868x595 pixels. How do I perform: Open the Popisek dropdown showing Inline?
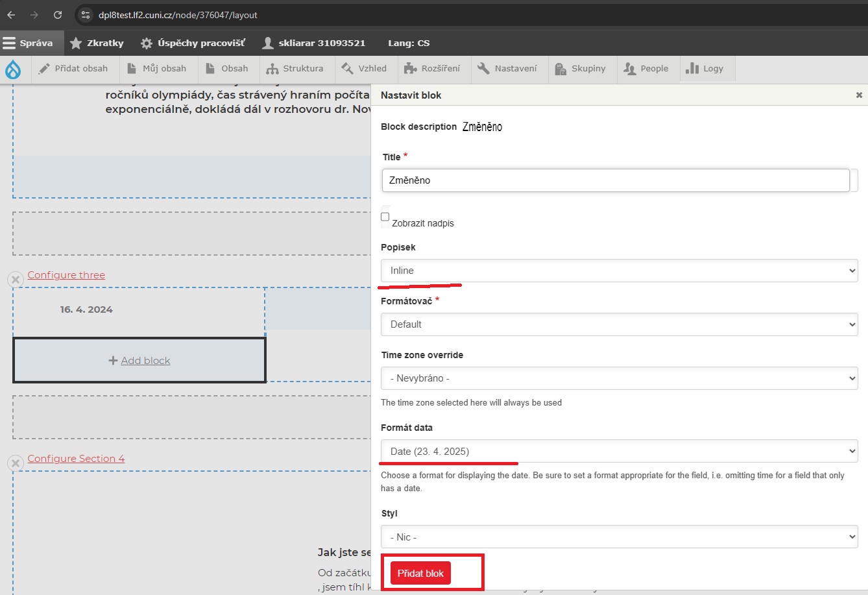coord(620,271)
